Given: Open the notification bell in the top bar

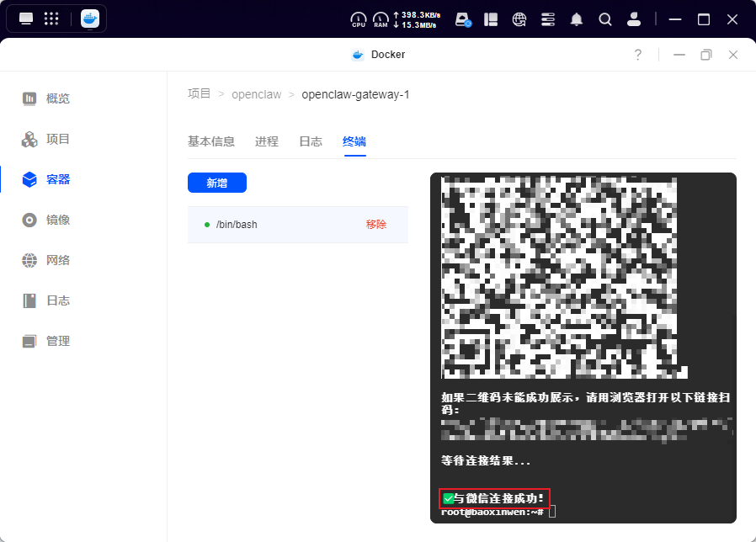Looking at the screenshot, I should tap(577, 19).
